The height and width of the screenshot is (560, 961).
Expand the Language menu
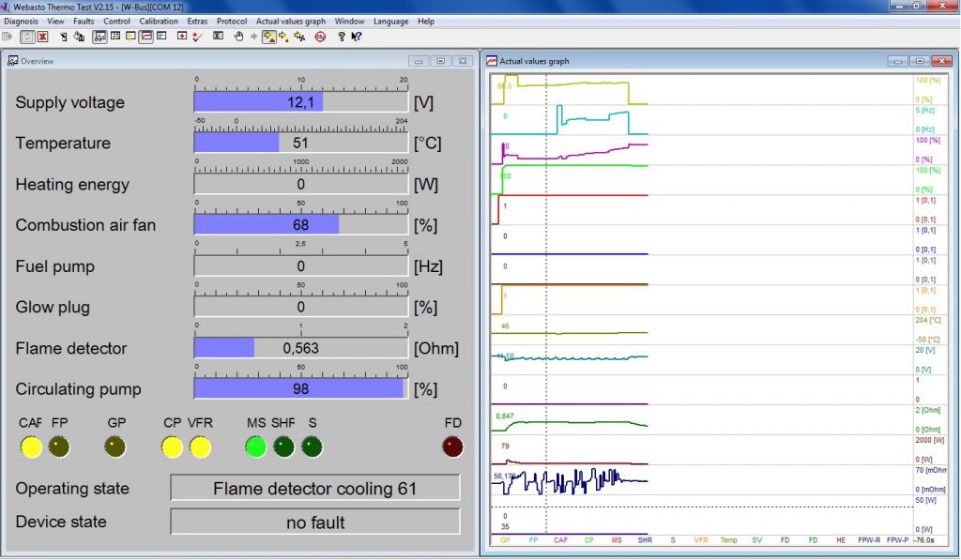[x=390, y=21]
